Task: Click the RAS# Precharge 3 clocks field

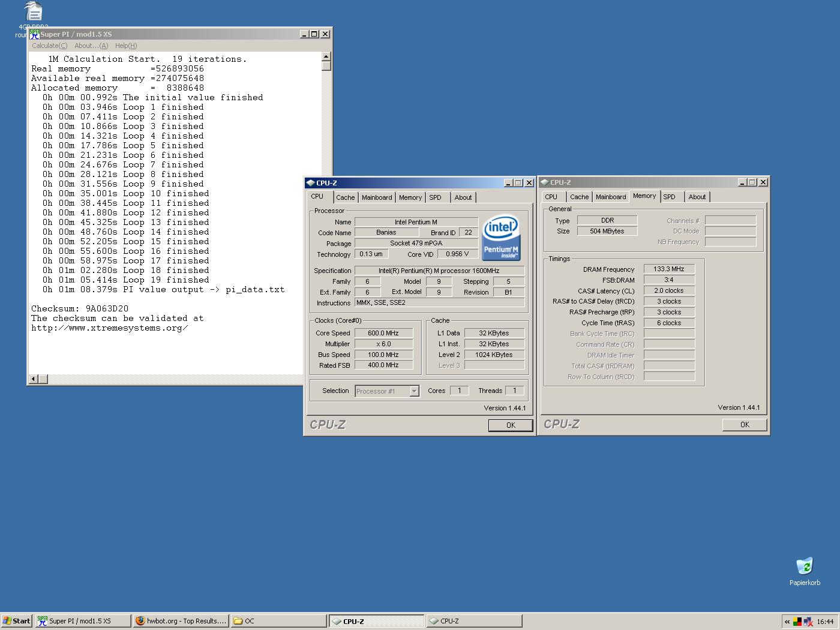Action: point(669,312)
